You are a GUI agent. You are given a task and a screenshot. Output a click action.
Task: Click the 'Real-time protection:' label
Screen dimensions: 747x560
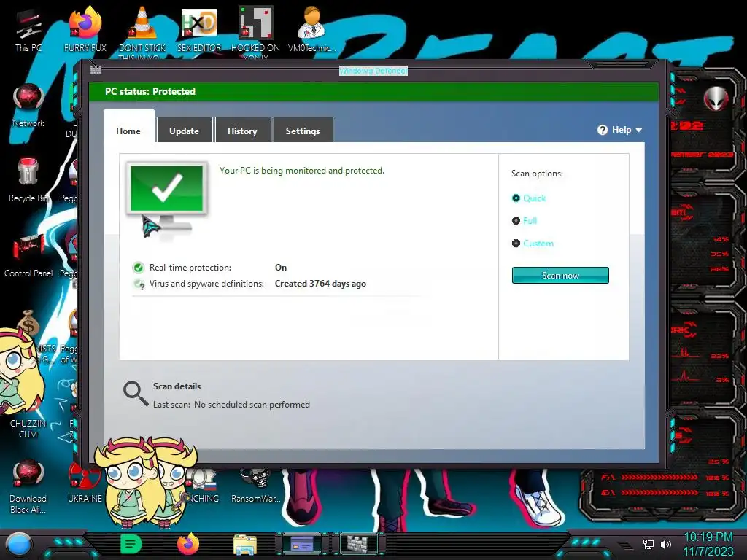tap(190, 267)
